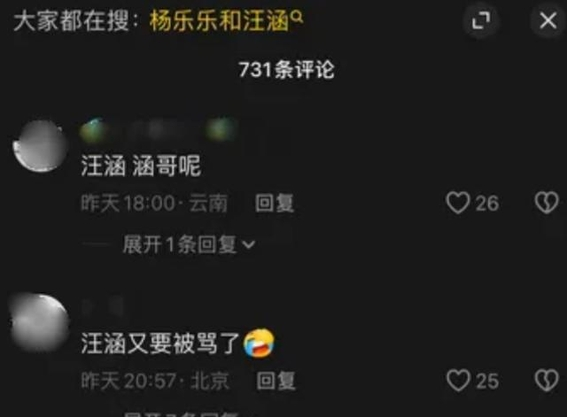Reply to the Yunnan comment
567x417 pixels.
pos(274,203)
